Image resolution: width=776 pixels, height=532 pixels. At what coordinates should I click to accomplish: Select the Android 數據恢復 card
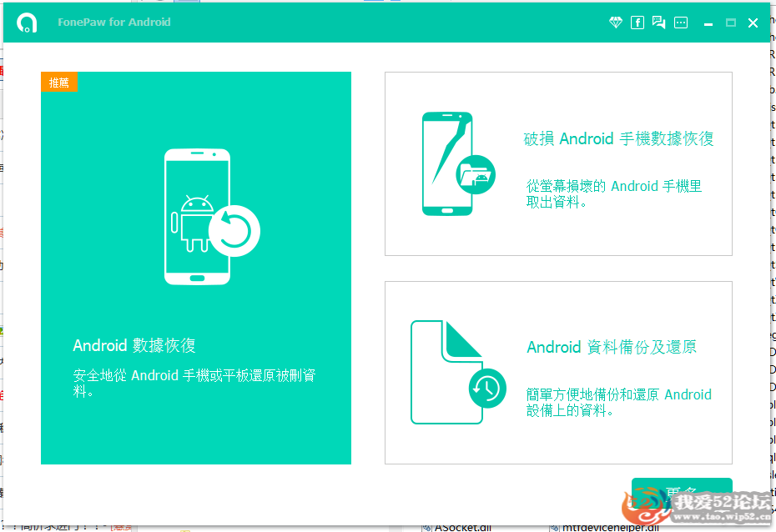click(196, 268)
